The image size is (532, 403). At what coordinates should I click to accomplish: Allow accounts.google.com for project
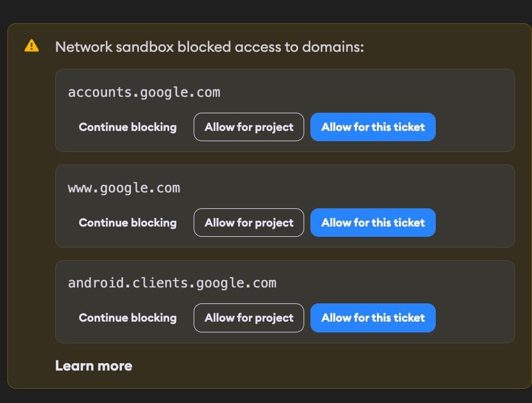pos(249,127)
